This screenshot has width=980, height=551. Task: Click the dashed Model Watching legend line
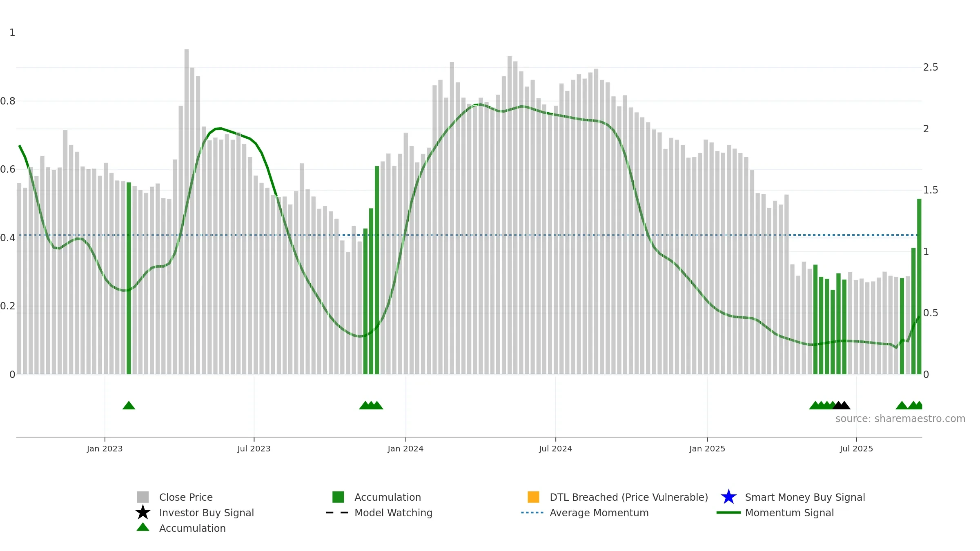click(x=337, y=513)
